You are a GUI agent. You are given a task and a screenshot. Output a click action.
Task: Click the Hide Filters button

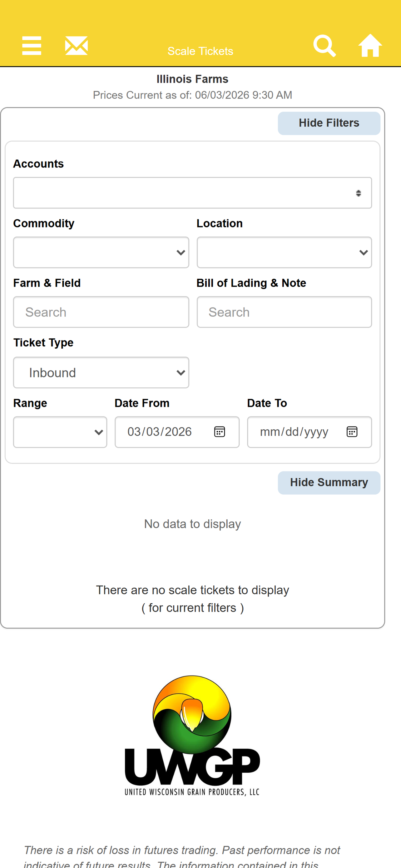pyautogui.click(x=329, y=123)
